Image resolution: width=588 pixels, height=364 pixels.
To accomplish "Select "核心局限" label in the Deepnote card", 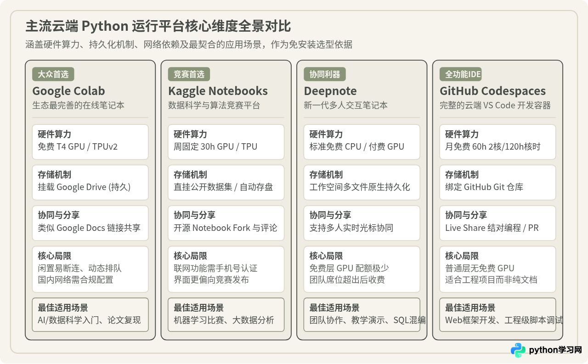I will pos(326,256).
